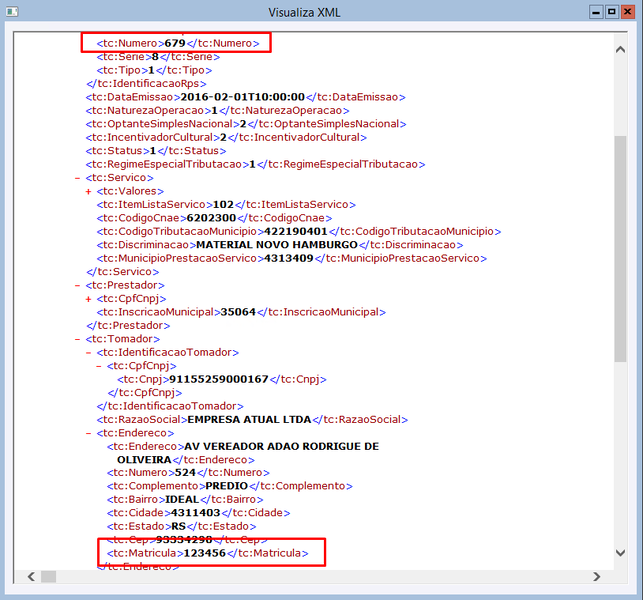The height and width of the screenshot is (600, 643).
Task: Close the Visualiza XML window
Action: [627, 12]
